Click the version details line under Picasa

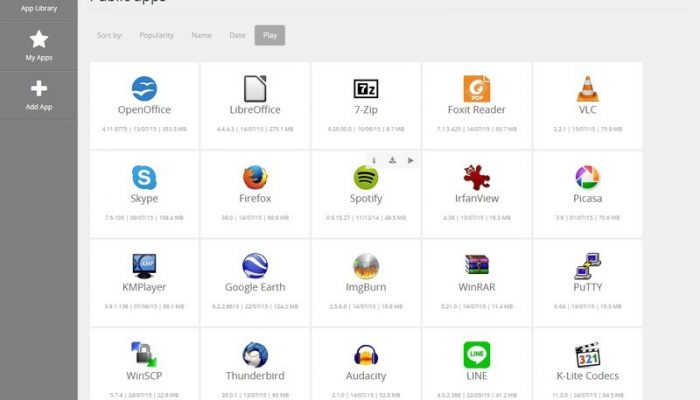click(588, 218)
